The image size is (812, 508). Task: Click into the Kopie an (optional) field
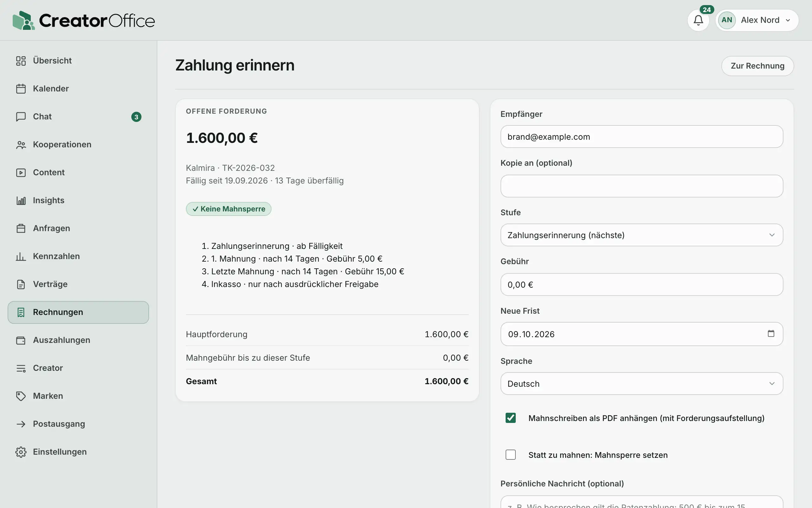642,186
